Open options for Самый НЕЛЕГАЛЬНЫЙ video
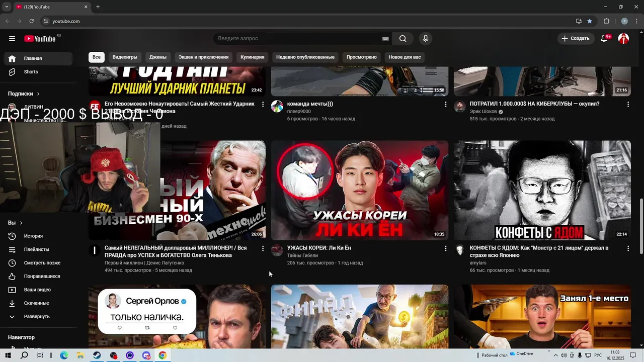 263,248
